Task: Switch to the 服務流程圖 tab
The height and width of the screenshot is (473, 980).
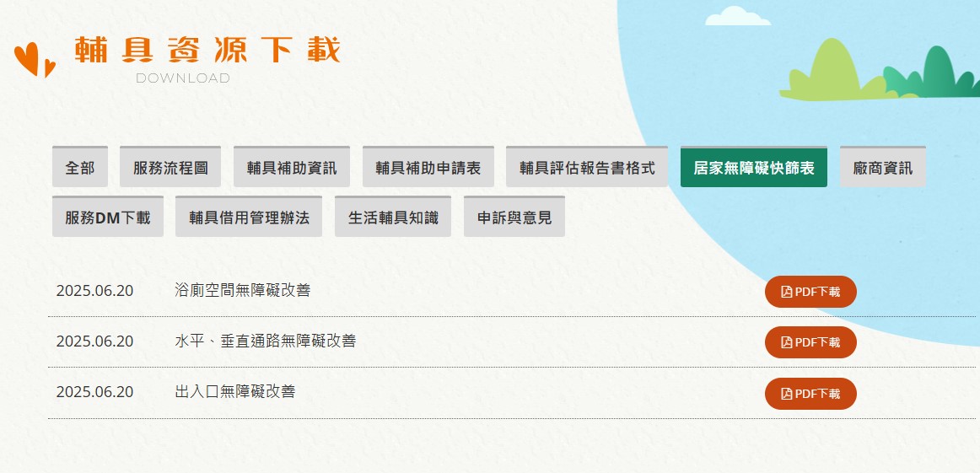Action: point(170,167)
